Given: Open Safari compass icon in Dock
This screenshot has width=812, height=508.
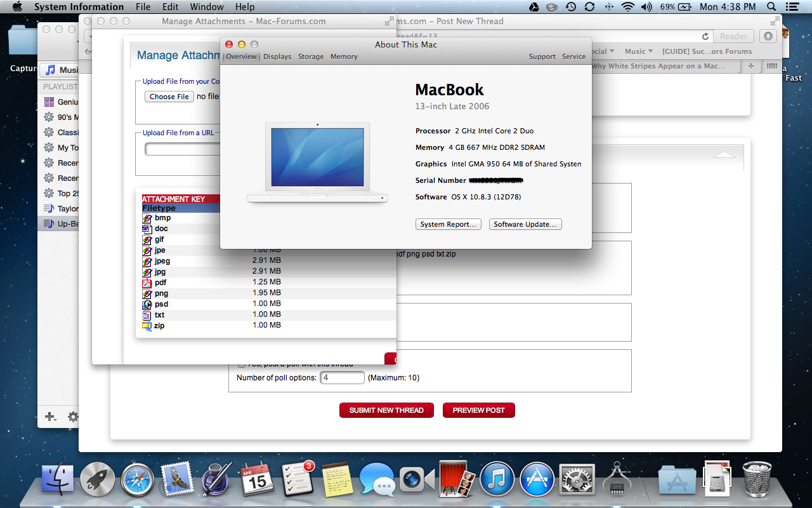Looking at the screenshot, I should (138, 479).
